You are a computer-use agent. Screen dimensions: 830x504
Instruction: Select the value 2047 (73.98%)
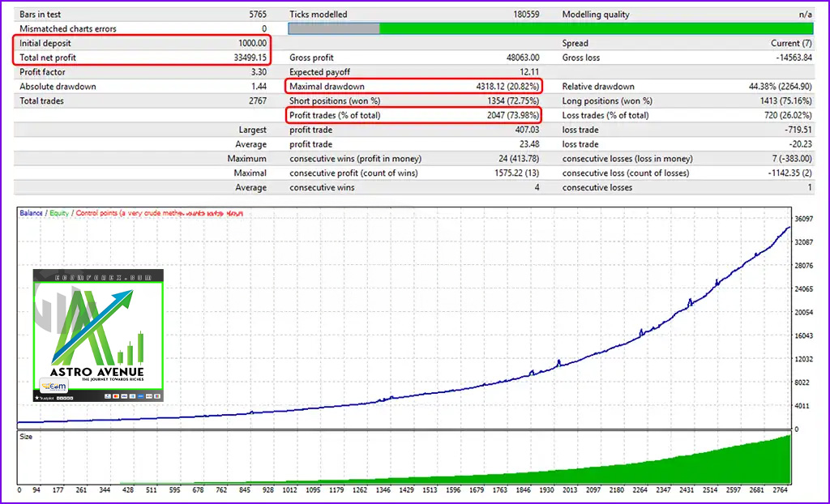pos(513,115)
